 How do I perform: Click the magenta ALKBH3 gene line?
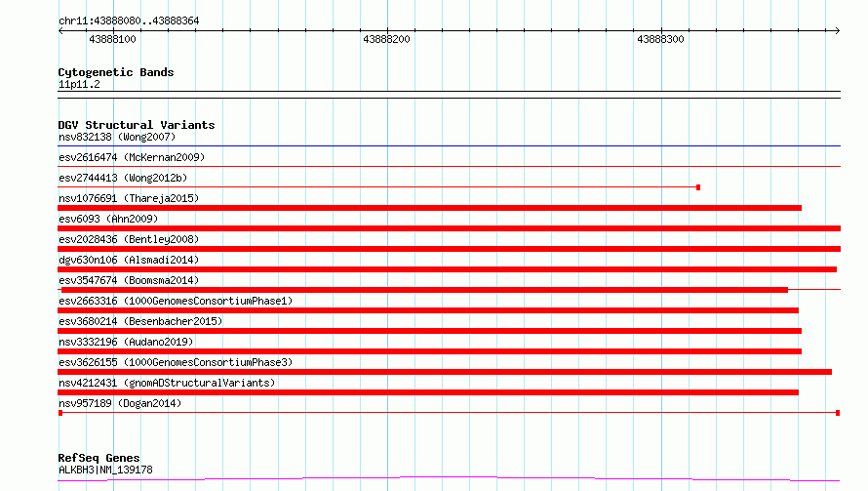coord(449,479)
